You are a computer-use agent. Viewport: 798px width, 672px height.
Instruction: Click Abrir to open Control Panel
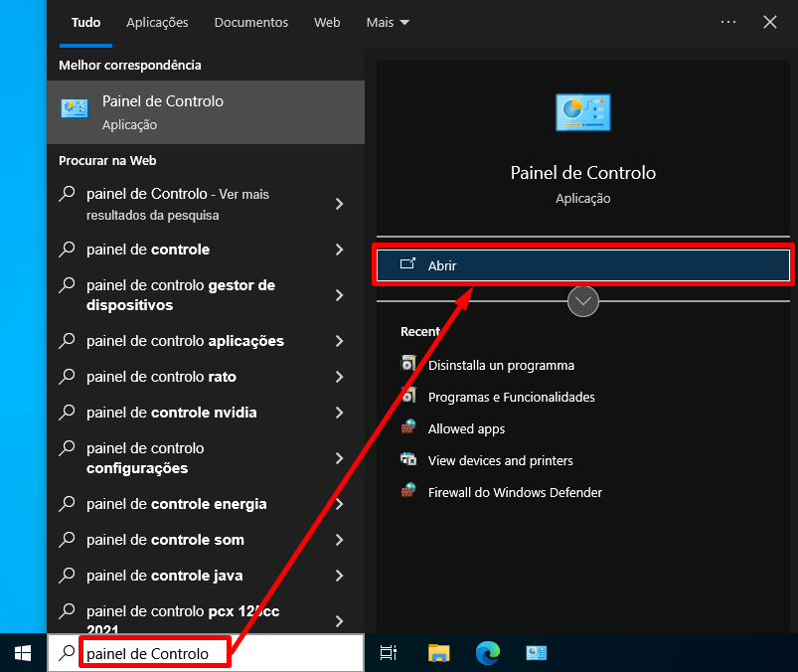point(583,265)
